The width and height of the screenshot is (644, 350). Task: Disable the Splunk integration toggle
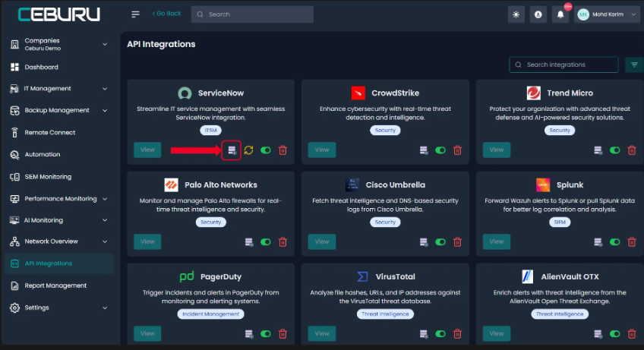[615, 242]
